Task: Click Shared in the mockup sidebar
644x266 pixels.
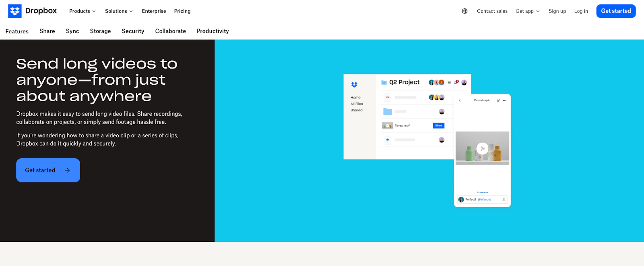Action: pos(356,110)
